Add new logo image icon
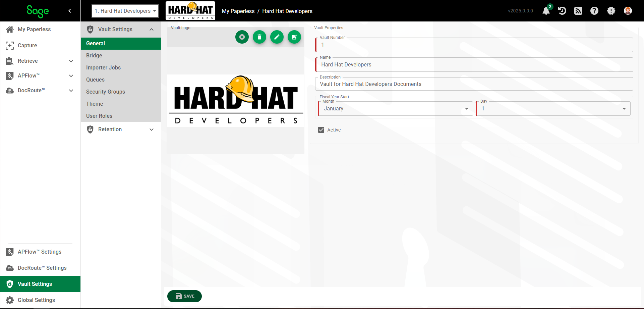This screenshot has height=309, width=644. coord(294,37)
